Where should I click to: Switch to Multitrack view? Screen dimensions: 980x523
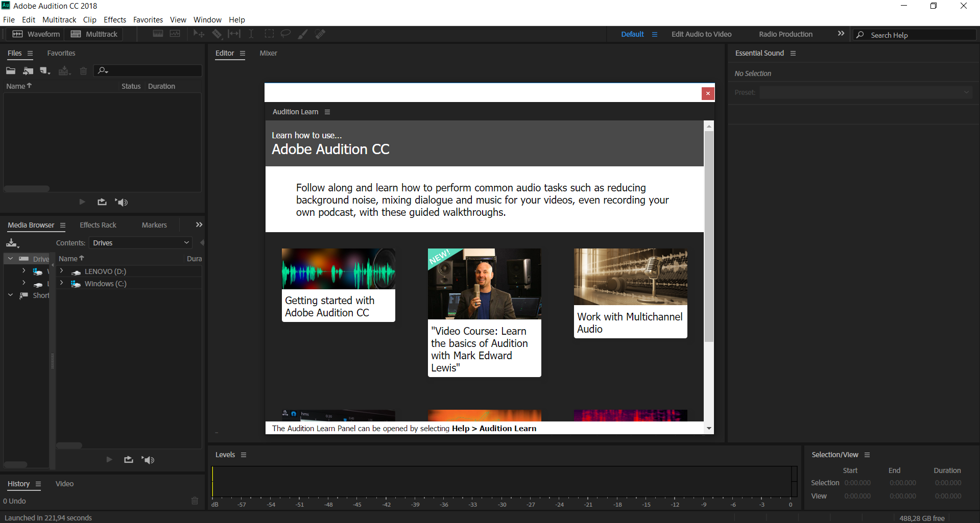tap(94, 34)
